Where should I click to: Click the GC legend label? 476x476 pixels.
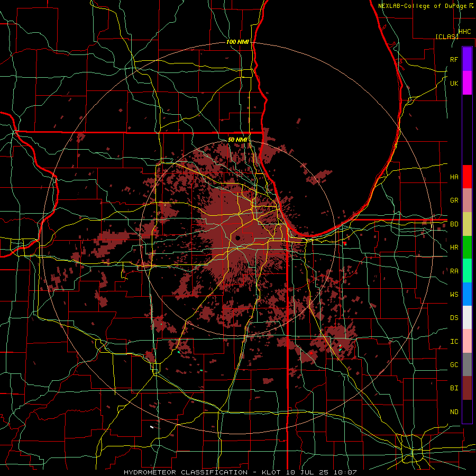tap(454, 364)
